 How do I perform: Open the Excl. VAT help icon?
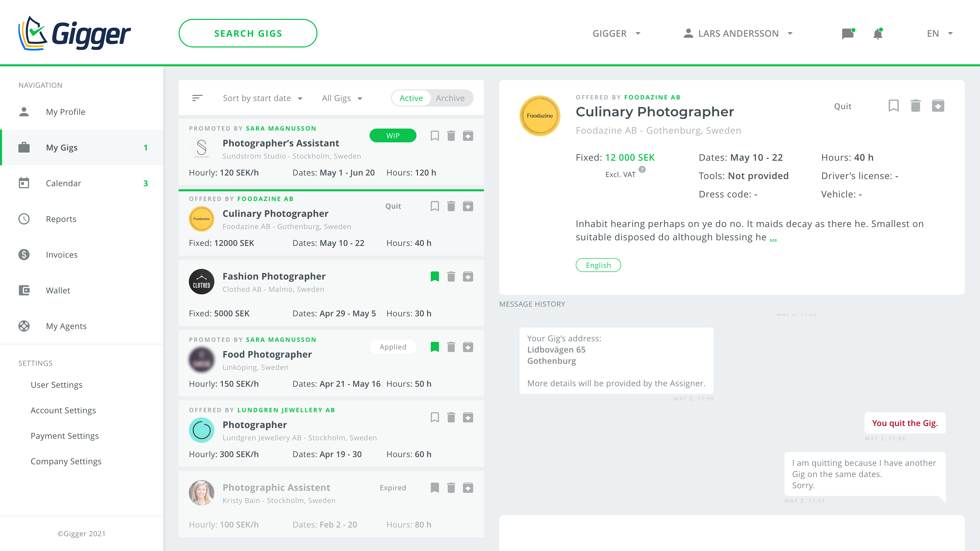tap(642, 170)
